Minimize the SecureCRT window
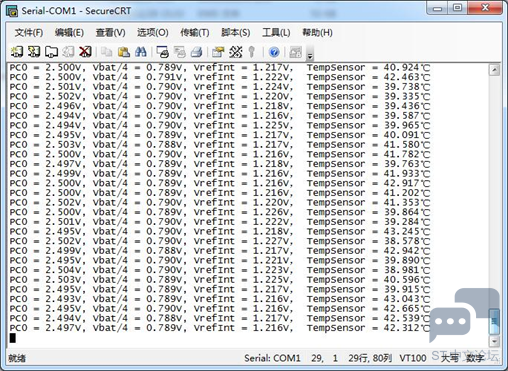 [x=437, y=8]
